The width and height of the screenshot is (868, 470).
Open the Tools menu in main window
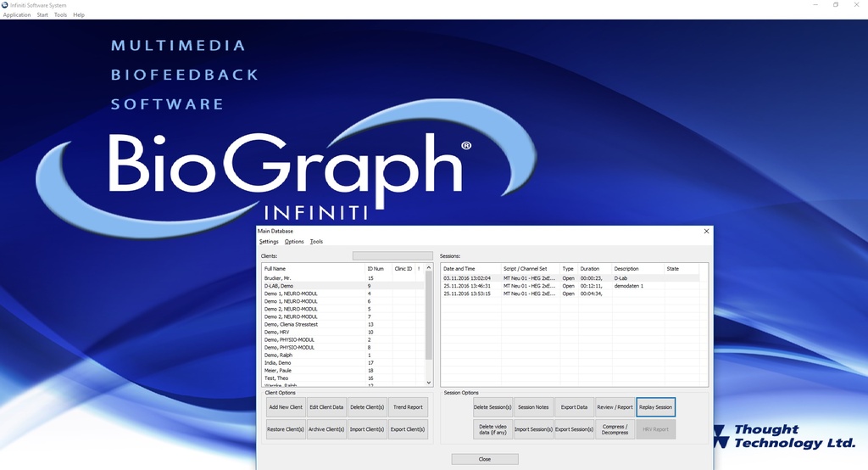[x=60, y=15]
